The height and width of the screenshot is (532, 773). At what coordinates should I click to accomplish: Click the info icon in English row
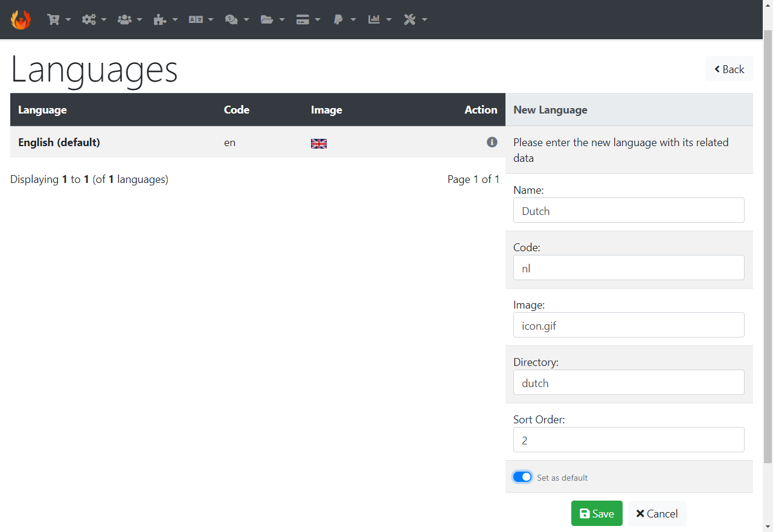(x=492, y=142)
